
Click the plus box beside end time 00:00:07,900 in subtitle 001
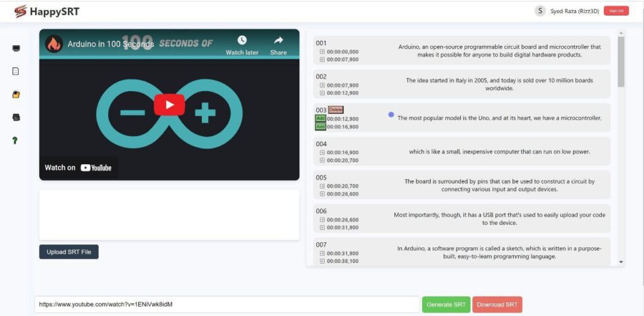(322, 59)
